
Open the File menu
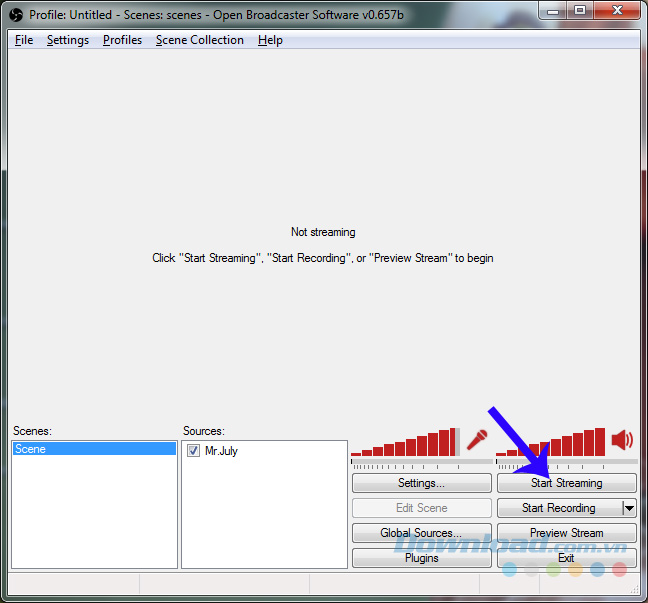[x=24, y=40]
